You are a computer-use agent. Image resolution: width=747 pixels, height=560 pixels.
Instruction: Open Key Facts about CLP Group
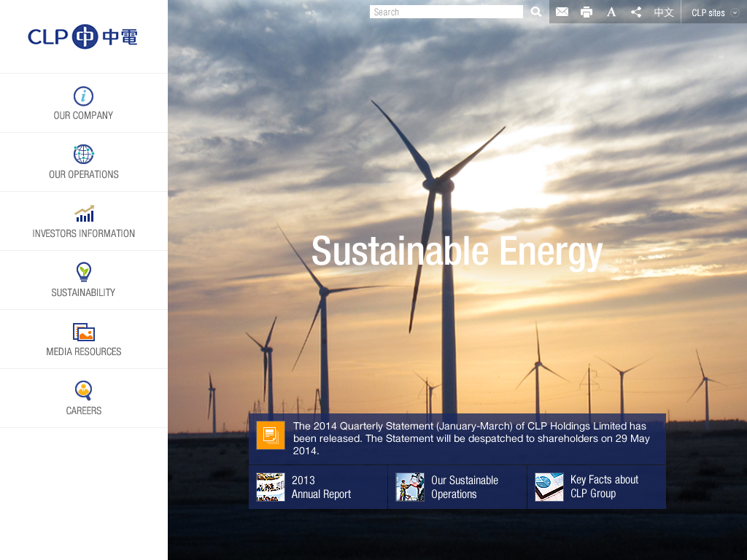coord(603,486)
